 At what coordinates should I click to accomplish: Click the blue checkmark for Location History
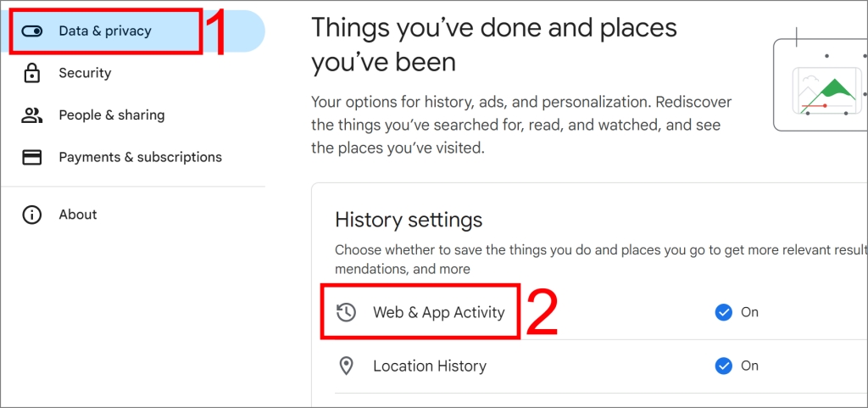pyautogui.click(x=723, y=366)
